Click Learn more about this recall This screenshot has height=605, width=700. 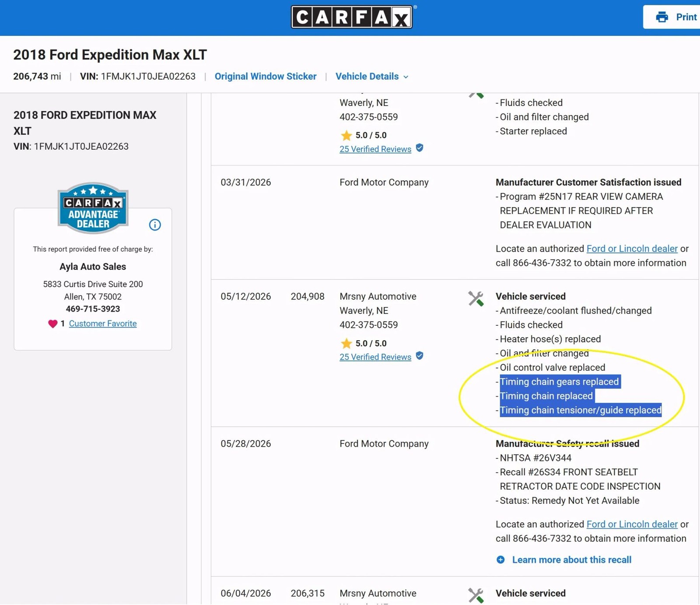point(572,560)
